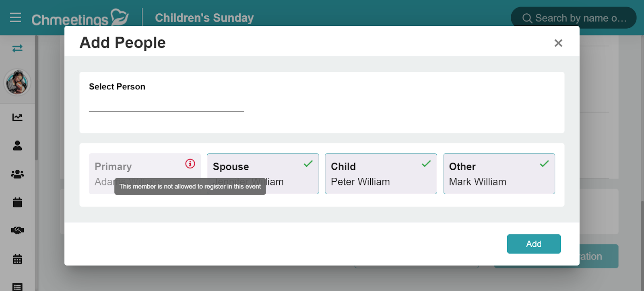Open the handshake sidebar icon

[17, 231]
